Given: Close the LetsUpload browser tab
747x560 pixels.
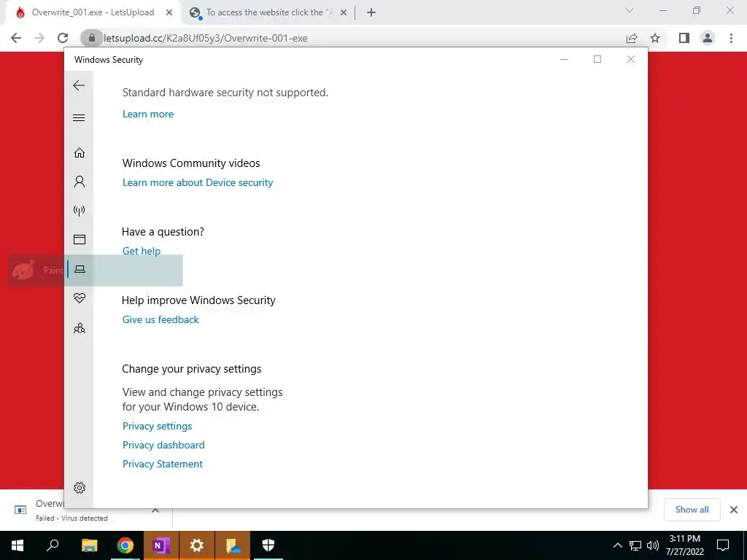Looking at the screenshot, I should tap(169, 13).
